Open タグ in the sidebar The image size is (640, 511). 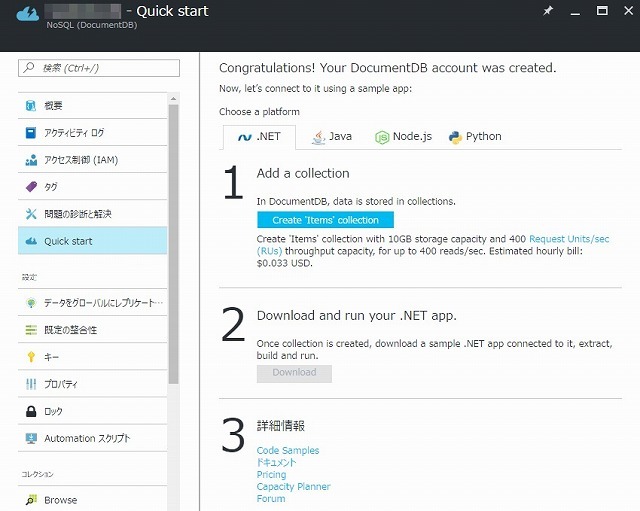[x=93, y=187]
